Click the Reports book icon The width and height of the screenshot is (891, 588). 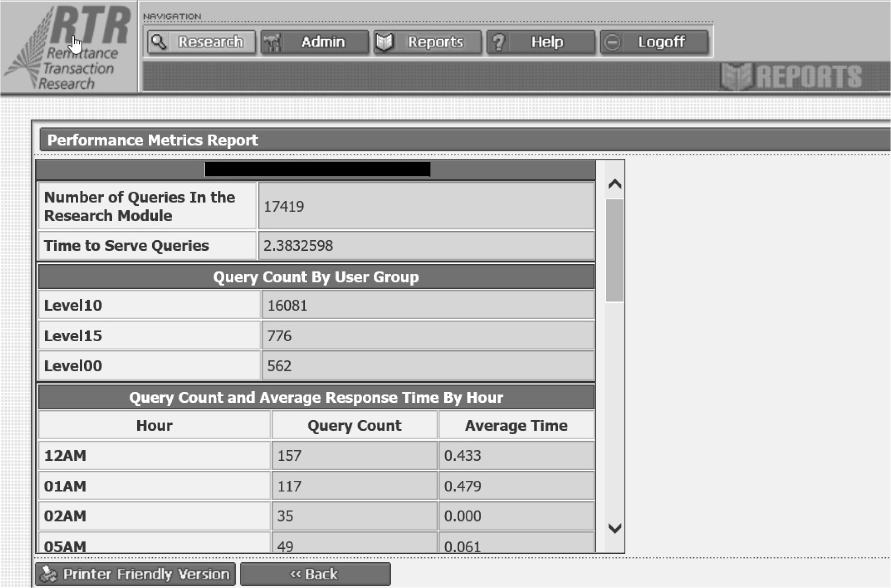(384, 42)
